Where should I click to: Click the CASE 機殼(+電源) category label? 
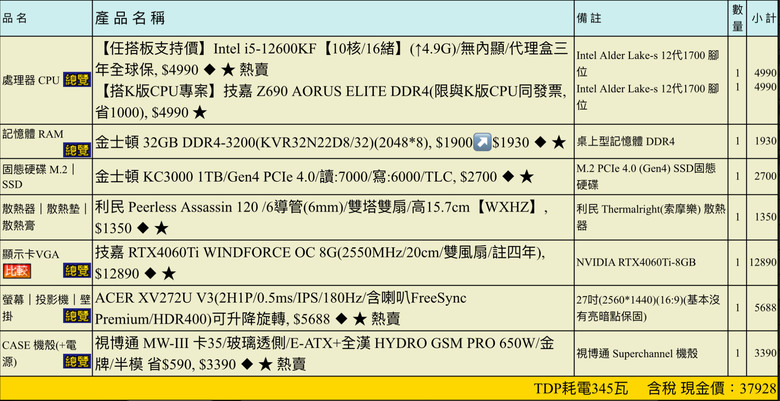click(x=39, y=353)
